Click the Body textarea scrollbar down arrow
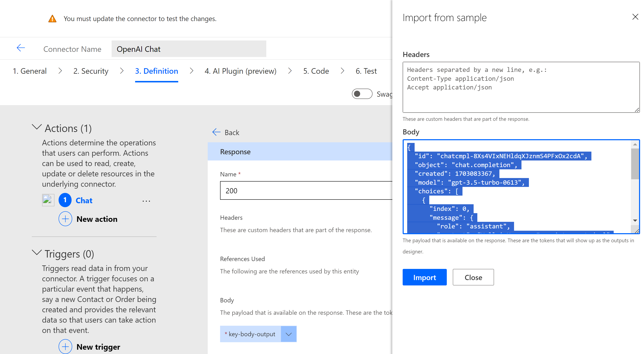This screenshot has width=644, height=354. 635,221
